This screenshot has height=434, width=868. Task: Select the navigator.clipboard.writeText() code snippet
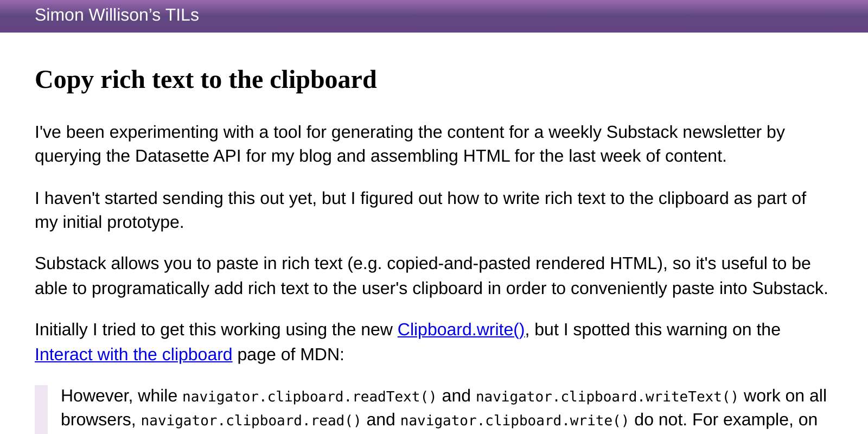click(x=607, y=397)
